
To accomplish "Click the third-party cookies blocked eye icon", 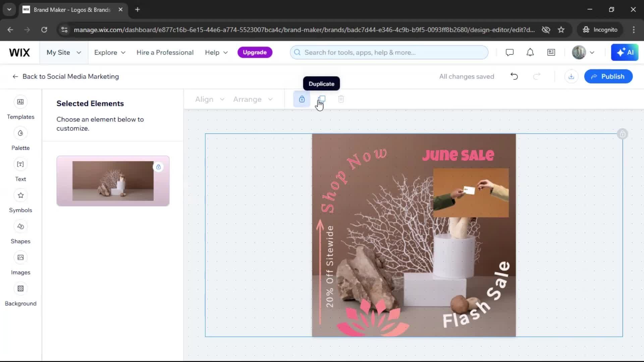I will pos(546,30).
